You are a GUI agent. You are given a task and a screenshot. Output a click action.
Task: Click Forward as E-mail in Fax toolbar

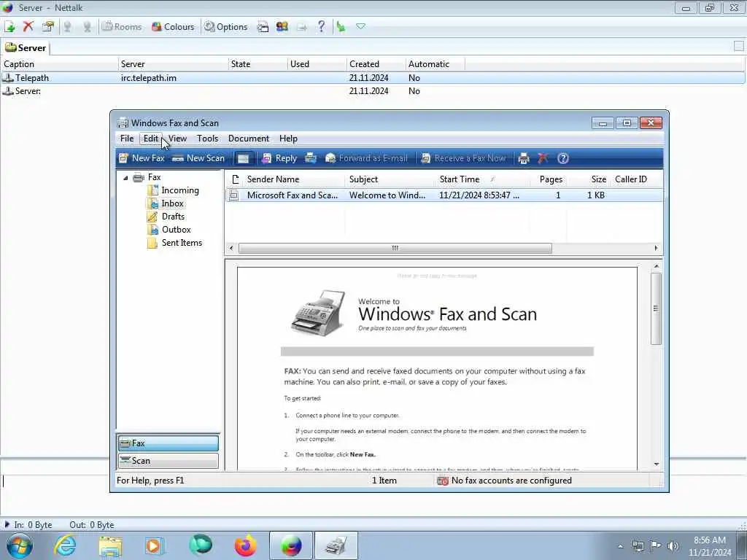366,158
